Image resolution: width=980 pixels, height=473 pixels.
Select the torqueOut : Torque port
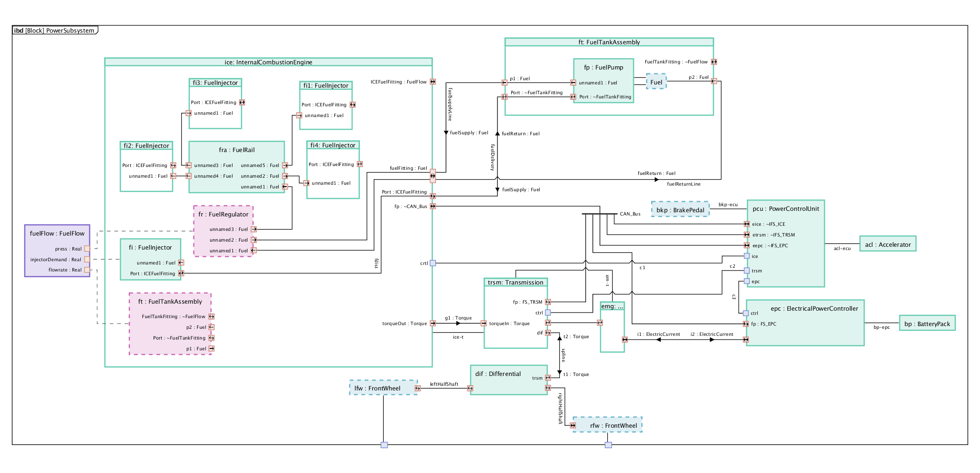coord(433,323)
